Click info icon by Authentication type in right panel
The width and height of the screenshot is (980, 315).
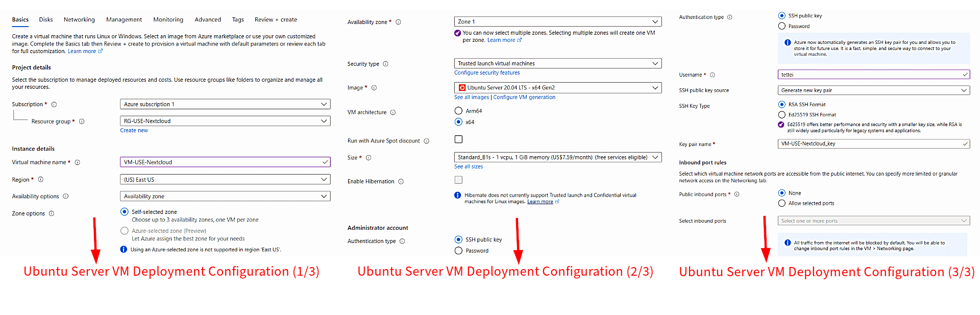[730, 17]
